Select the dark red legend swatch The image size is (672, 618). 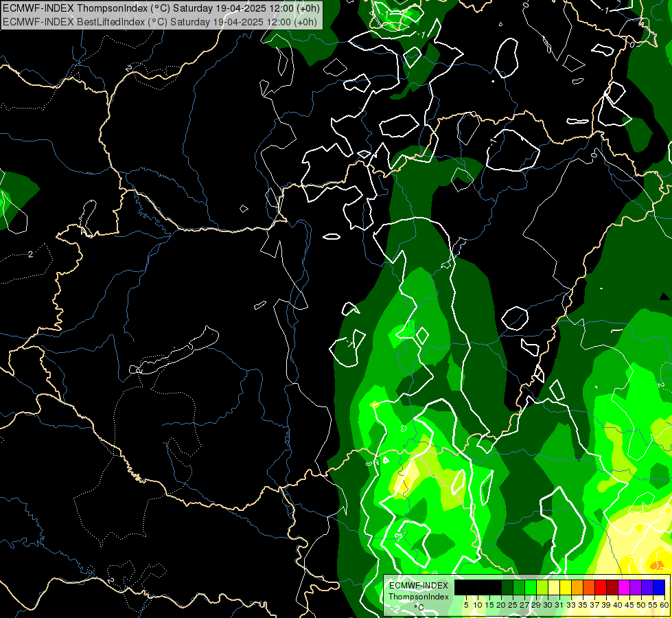(x=612, y=587)
